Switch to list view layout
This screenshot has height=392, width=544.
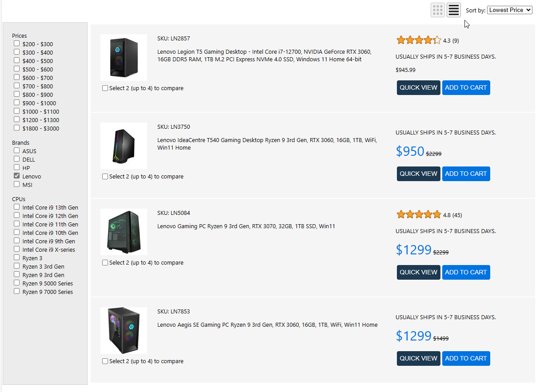pos(453,10)
